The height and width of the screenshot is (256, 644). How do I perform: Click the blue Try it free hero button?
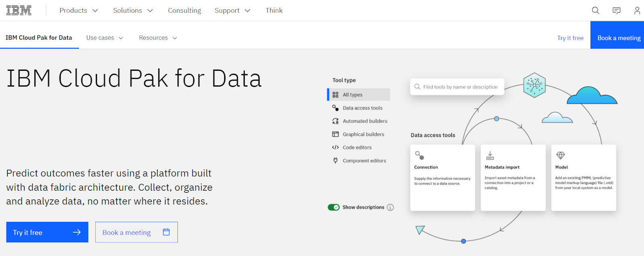click(x=47, y=232)
